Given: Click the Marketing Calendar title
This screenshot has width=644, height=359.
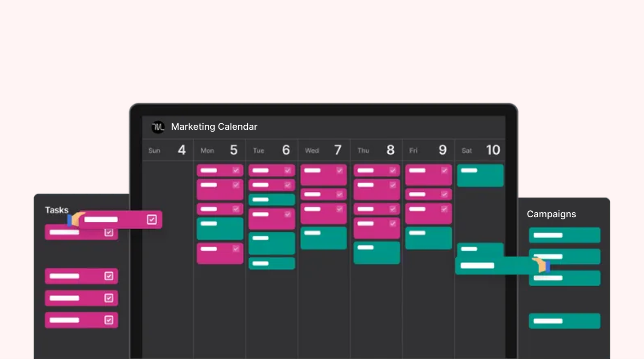Looking at the screenshot, I should tap(214, 127).
